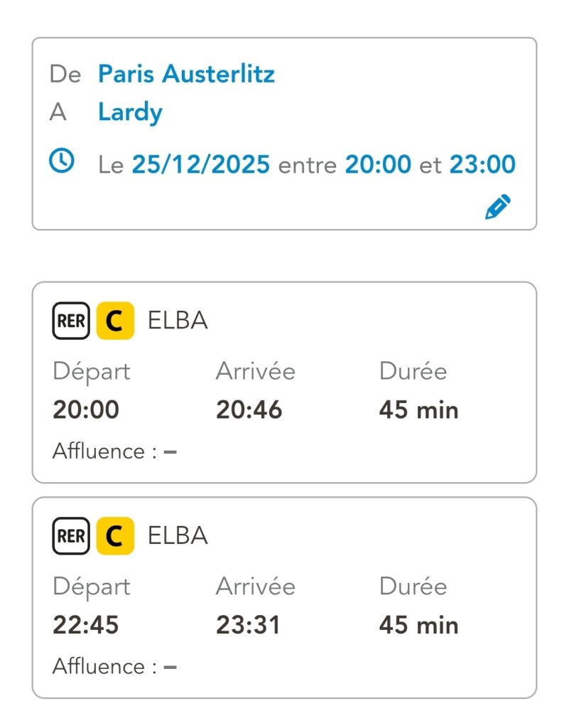The height and width of the screenshot is (728, 569).
Task: Click the Affluence indicator on first train
Action: point(114,451)
